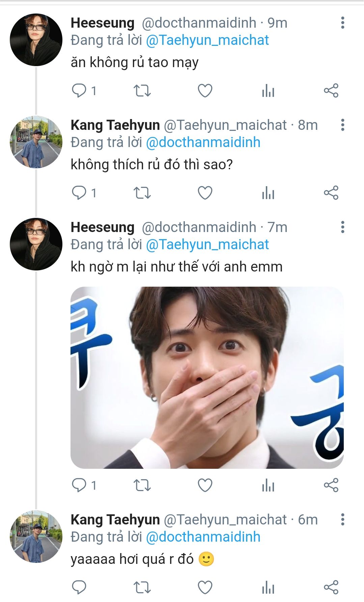Open more options for Taehyun's 8m tweet
364x602 pixels.
point(342,125)
